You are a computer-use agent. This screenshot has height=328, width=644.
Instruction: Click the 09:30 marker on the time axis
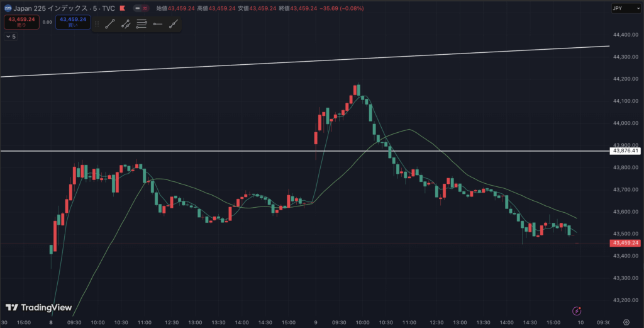(x=74, y=322)
